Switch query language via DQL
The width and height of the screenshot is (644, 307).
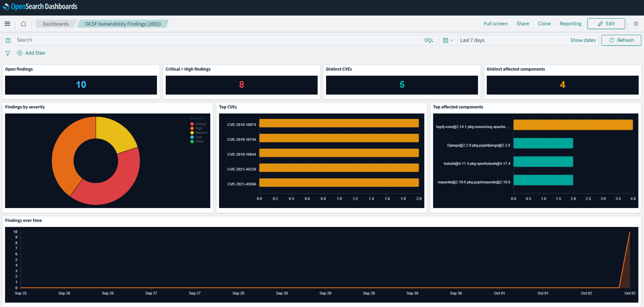[x=429, y=40]
